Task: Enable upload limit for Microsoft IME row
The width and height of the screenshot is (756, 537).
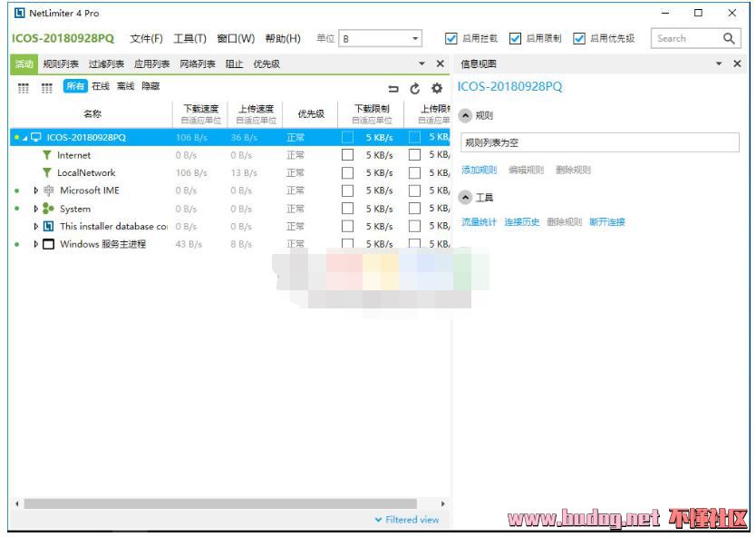Action: tap(414, 190)
